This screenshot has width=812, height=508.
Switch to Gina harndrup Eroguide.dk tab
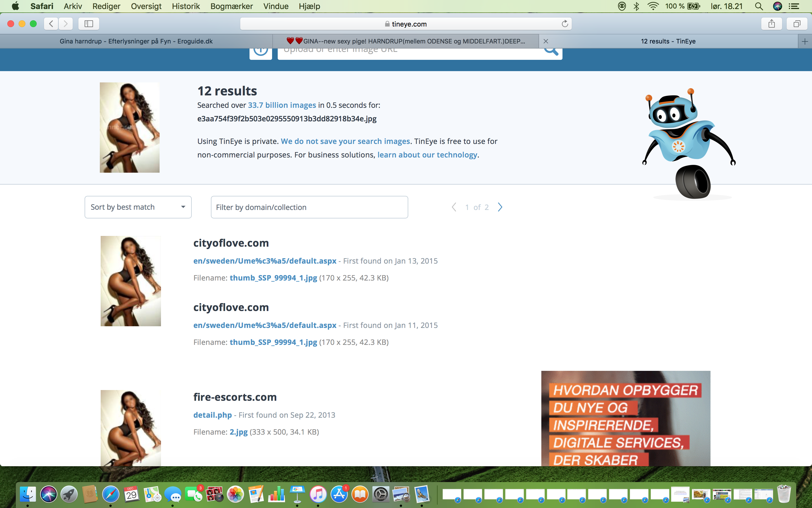tap(136, 41)
